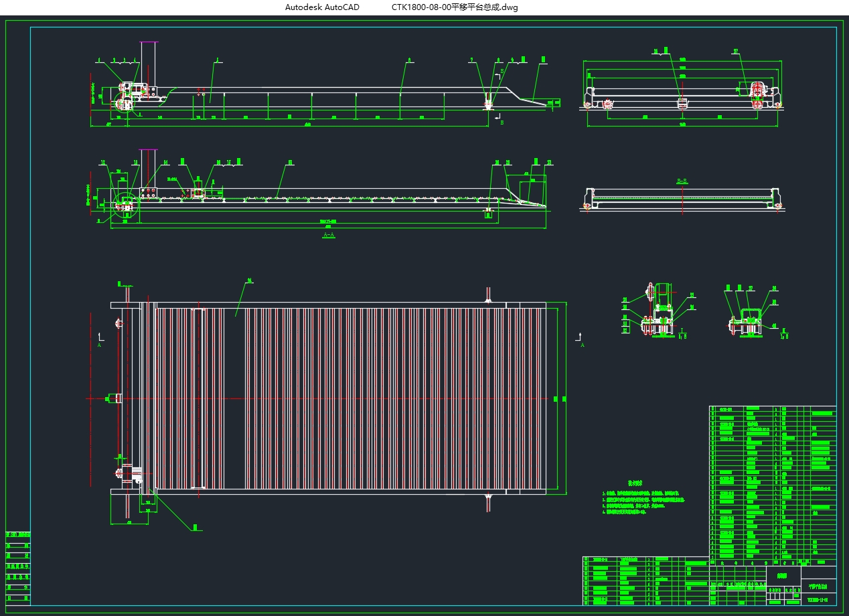The height and width of the screenshot is (616, 849).
Task: Click the A-A section label under second view
Action: coord(329,235)
